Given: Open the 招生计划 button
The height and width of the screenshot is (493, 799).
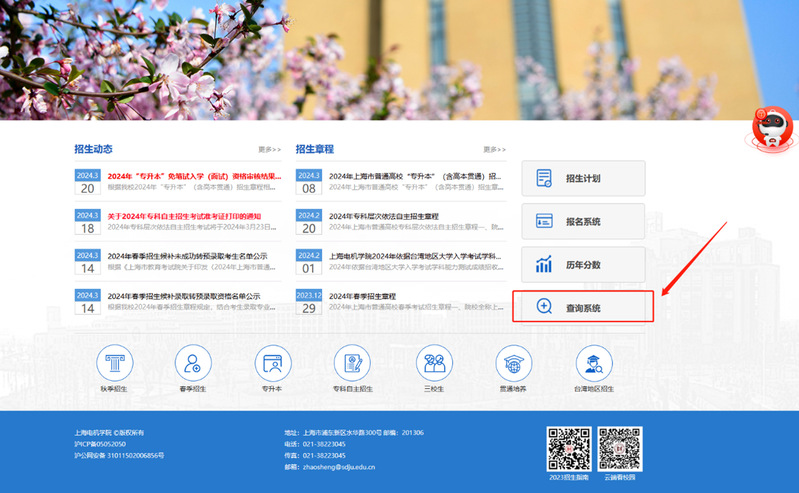Looking at the screenshot, I should pyautogui.click(x=583, y=178).
